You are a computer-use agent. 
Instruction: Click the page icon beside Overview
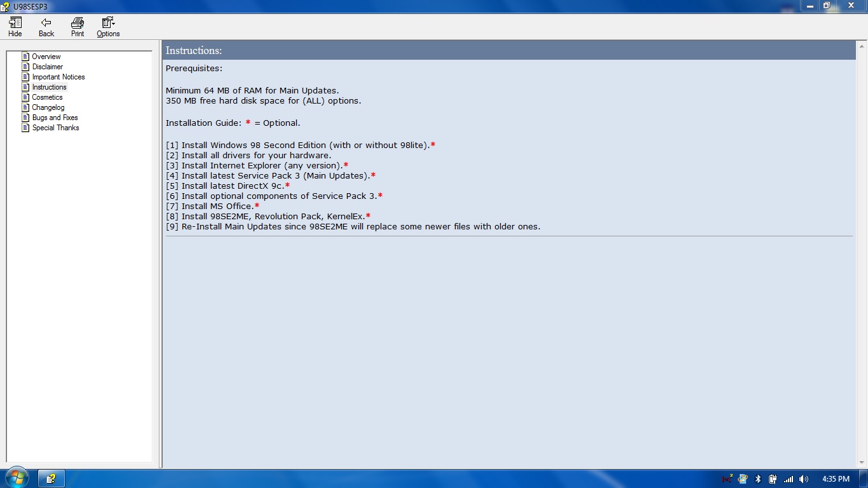coord(25,57)
